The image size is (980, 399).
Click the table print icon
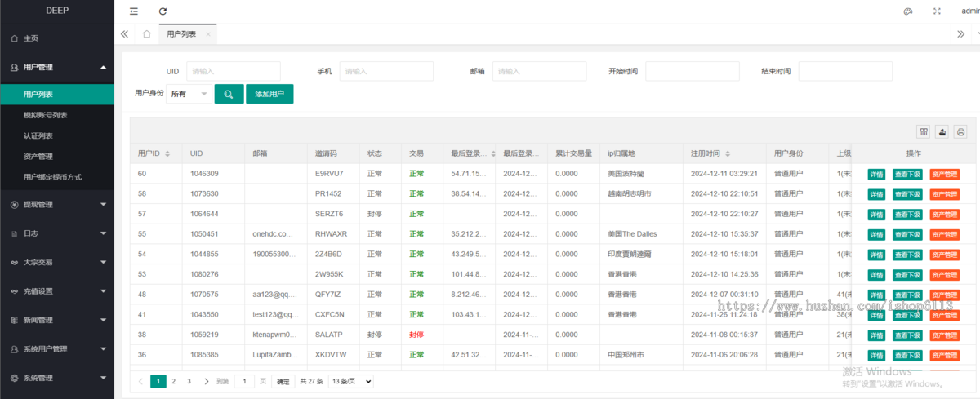[960, 131]
